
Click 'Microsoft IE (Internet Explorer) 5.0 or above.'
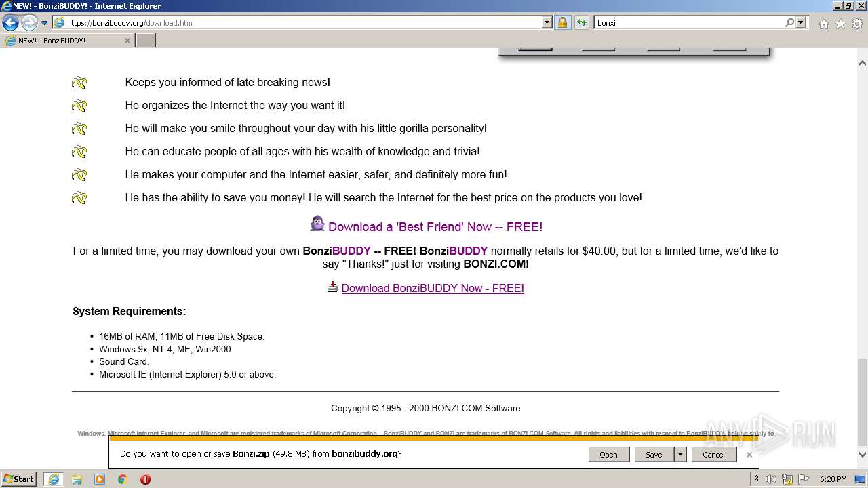coord(187,374)
